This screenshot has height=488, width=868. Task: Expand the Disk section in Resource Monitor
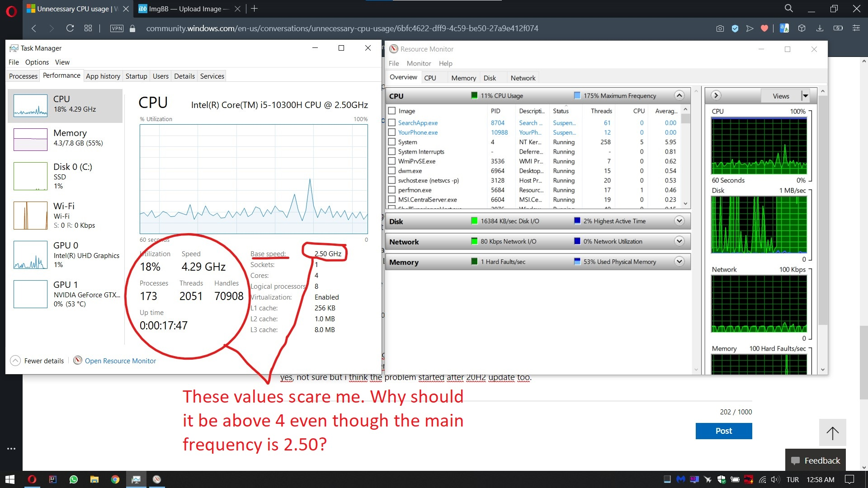point(679,221)
